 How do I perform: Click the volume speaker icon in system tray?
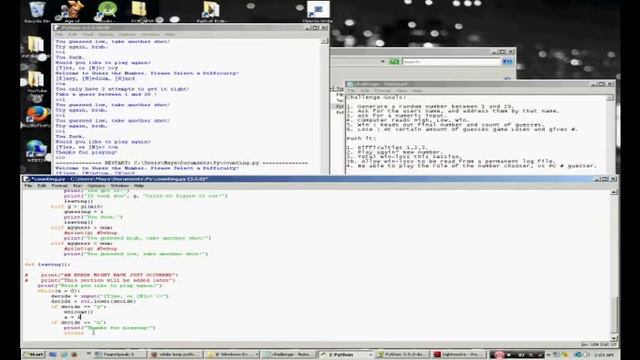pyautogui.click(x=587, y=355)
